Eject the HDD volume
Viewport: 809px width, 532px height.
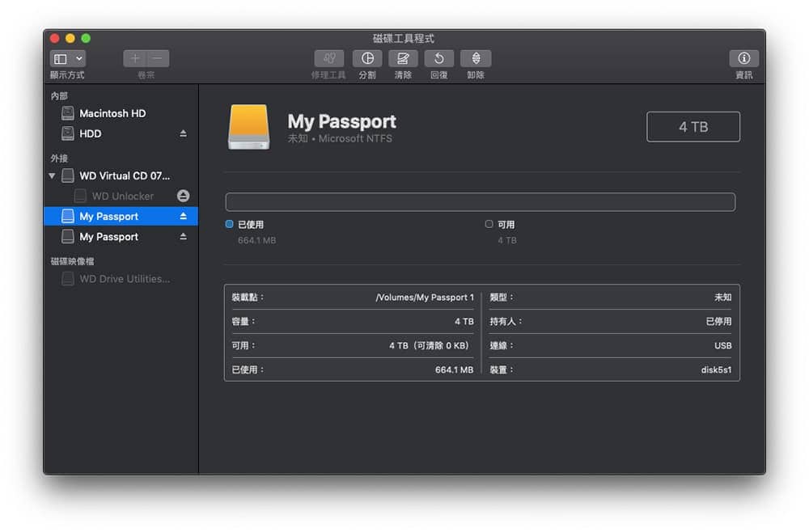183,133
